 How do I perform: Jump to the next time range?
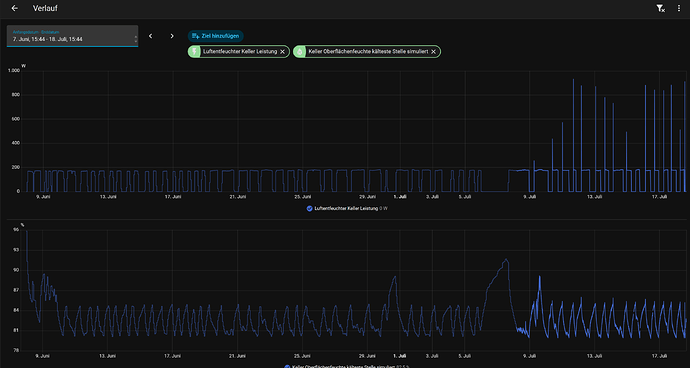tap(172, 36)
